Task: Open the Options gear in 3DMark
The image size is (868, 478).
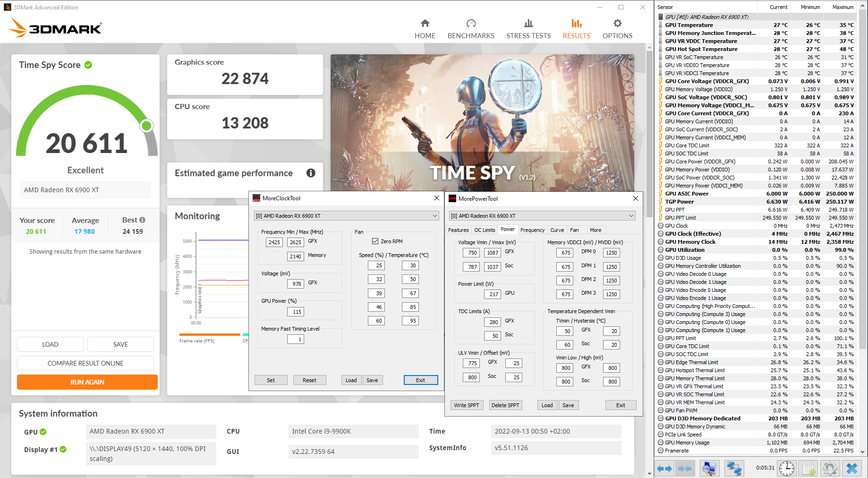Action: 617,23
